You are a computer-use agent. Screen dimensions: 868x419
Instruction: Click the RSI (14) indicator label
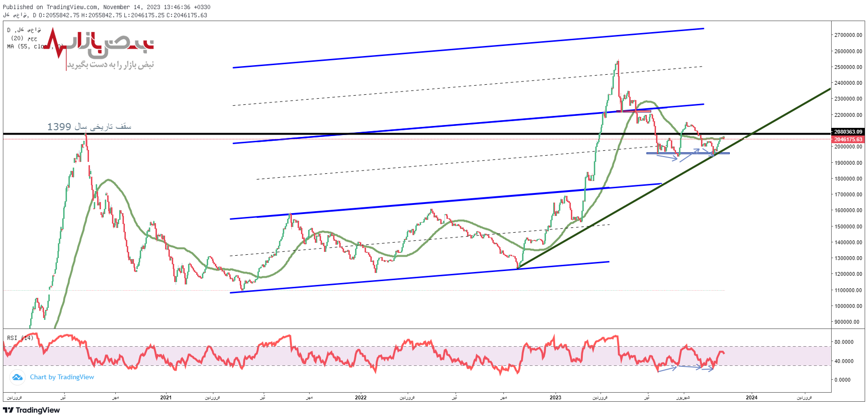20,338
